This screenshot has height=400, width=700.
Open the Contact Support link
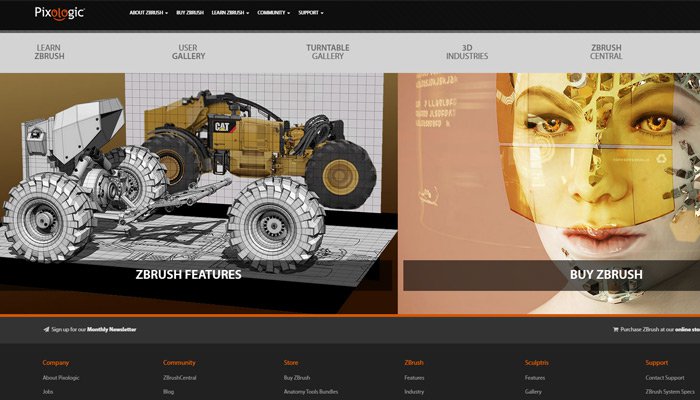click(665, 378)
